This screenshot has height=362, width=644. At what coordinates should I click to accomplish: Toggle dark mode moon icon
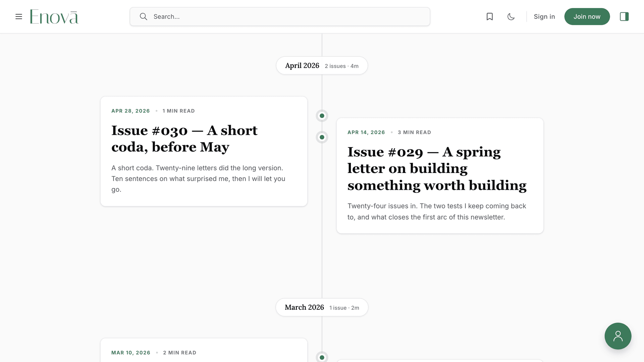[511, 16]
